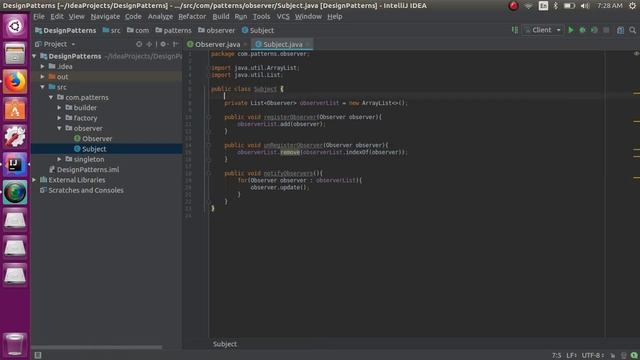Viewport: 640px width, 360px height.
Task: Click the grey stop button in toolbar
Action: click(x=606, y=30)
